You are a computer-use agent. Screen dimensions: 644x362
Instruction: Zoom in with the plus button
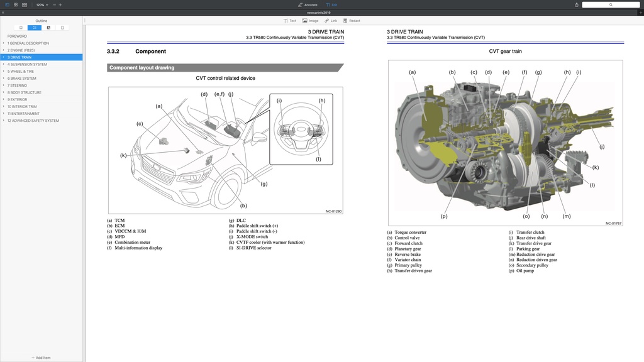(60, 4)
